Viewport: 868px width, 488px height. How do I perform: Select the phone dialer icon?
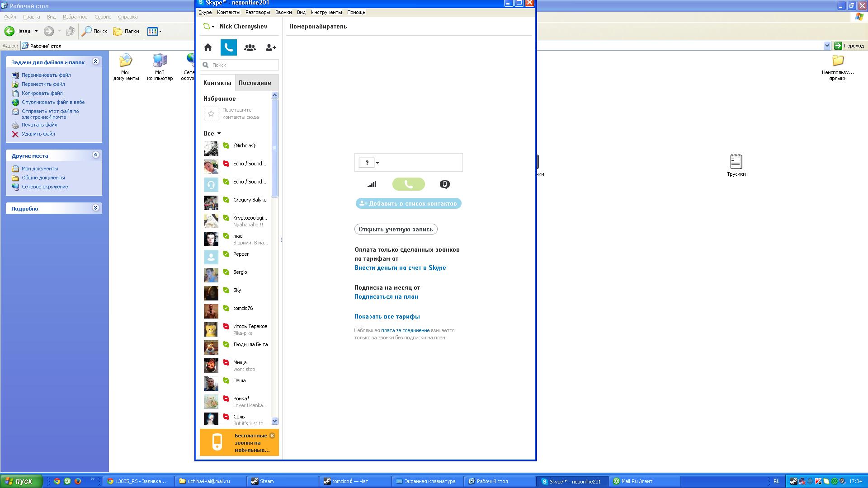[228, 47]
